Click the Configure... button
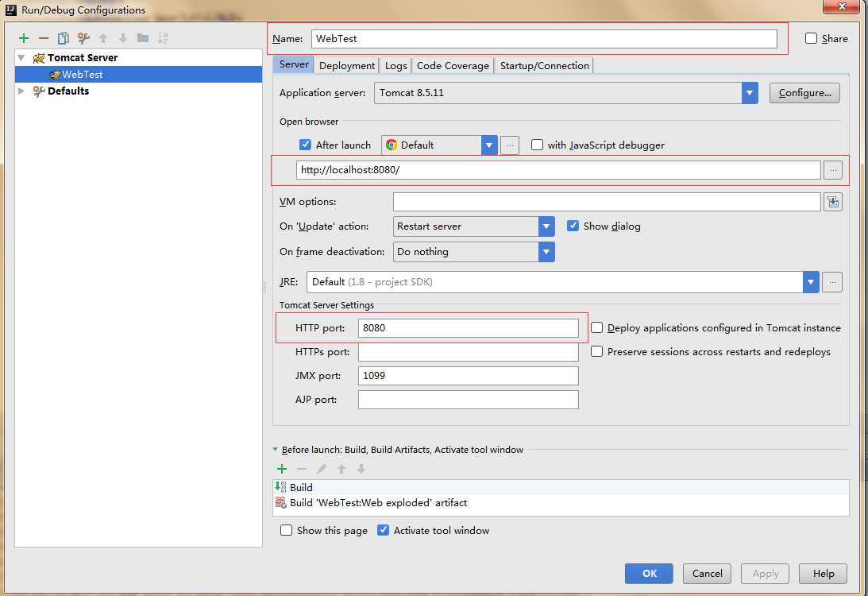Image resolution: width=868 pixels, height=596 pixels. [x=804, y=93]
